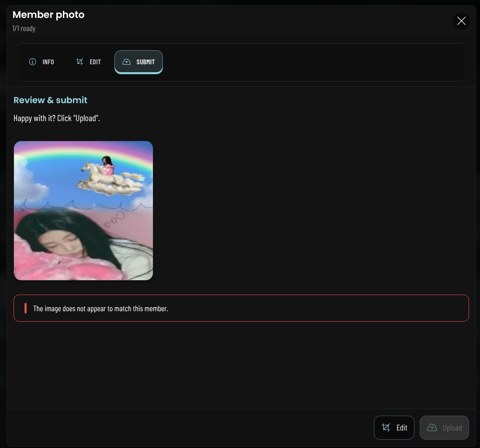This screenshot has height=448, width=480.
Task: Open the member photo preview thumbnail
Action: 83,211
